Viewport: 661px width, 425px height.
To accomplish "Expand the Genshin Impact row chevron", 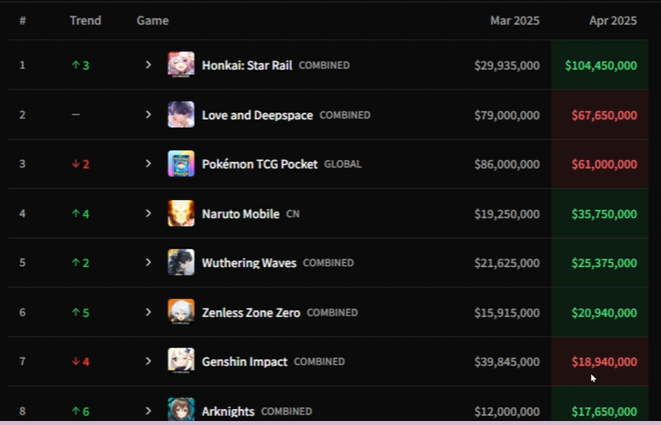I will coord(148,361).
